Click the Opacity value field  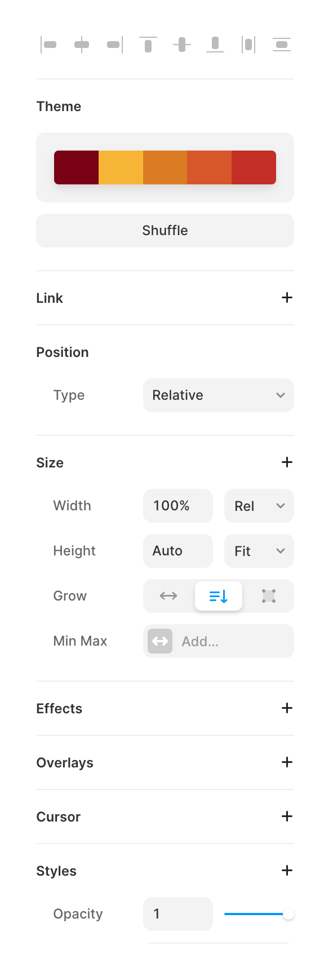(x=177, y=913)
